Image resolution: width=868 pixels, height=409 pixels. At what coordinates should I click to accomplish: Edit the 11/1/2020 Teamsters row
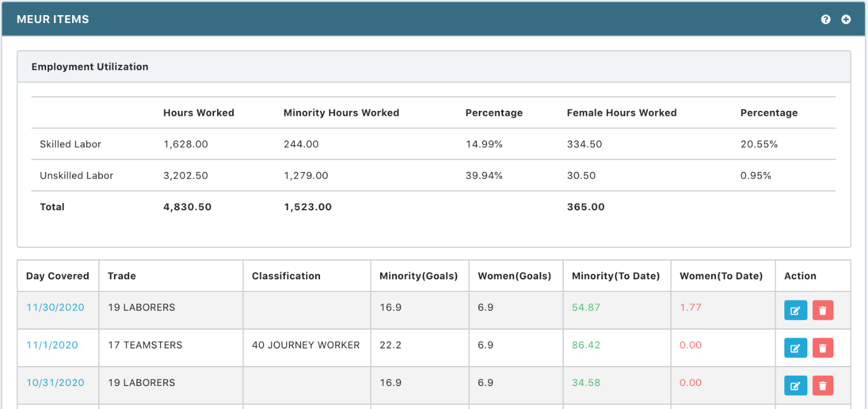796,348
